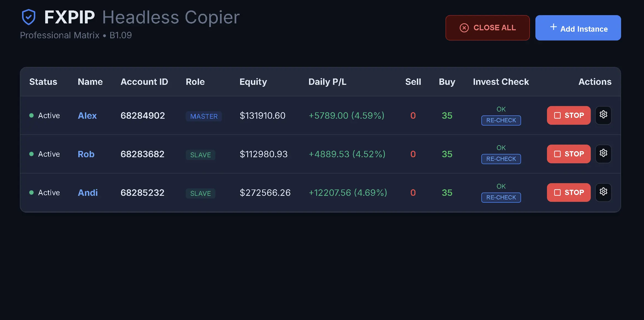Stop the Alex instance
Screen dimensions: 644x320
coord(569,115)
